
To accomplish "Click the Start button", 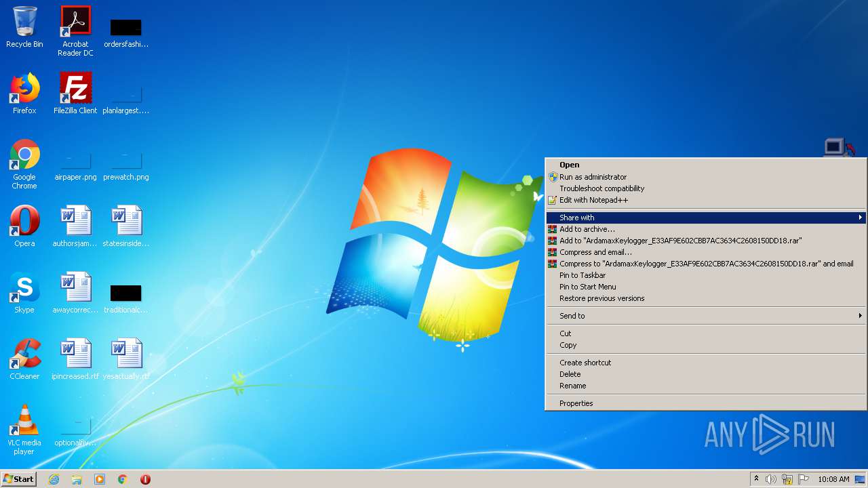I will [x=19, y=479].
